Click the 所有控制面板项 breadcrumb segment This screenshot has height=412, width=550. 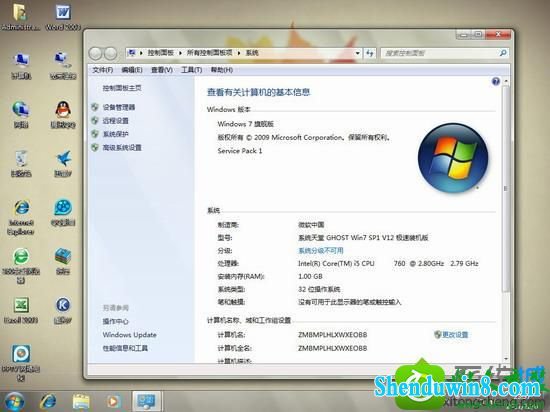209,53
